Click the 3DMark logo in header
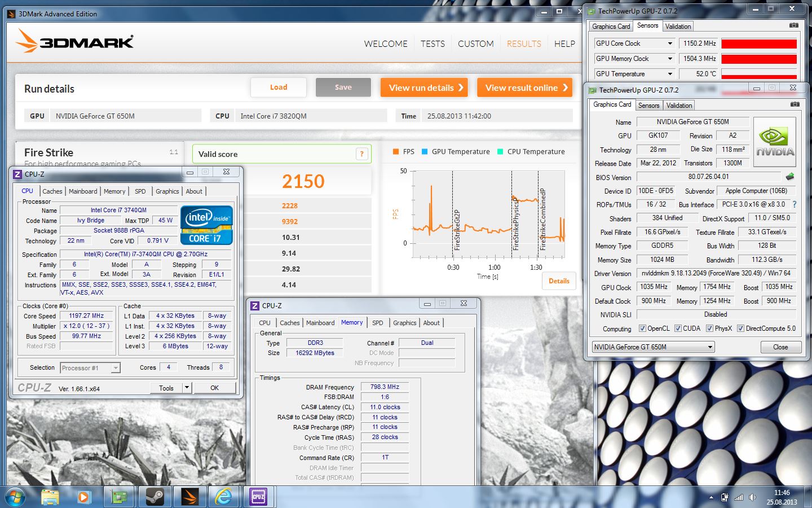 point(75,42)
